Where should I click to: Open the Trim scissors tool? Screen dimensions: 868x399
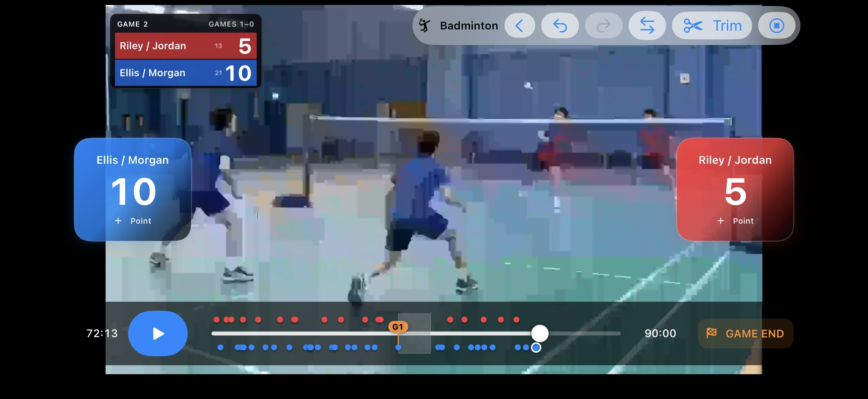(x=712, y=25)
